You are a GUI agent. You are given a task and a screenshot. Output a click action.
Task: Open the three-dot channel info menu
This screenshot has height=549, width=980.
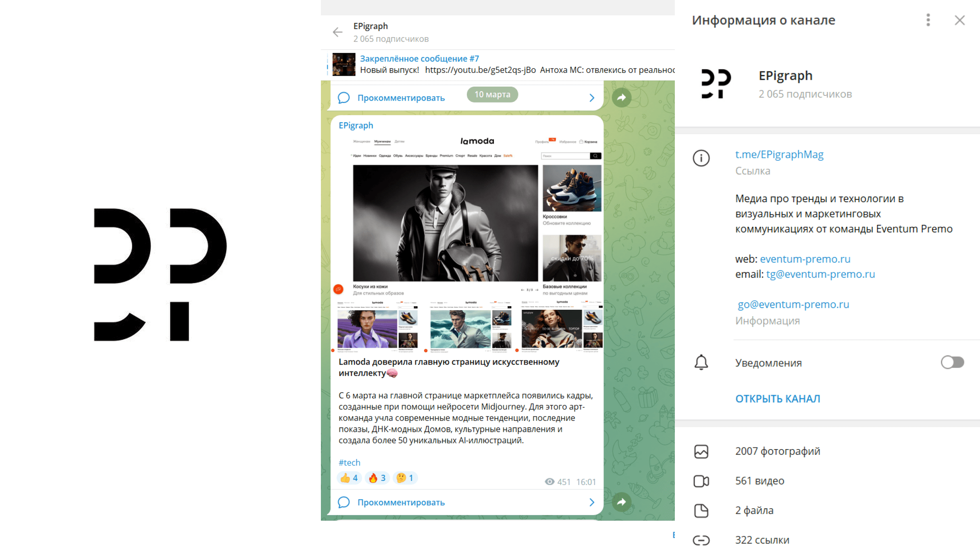pos(928,20)
